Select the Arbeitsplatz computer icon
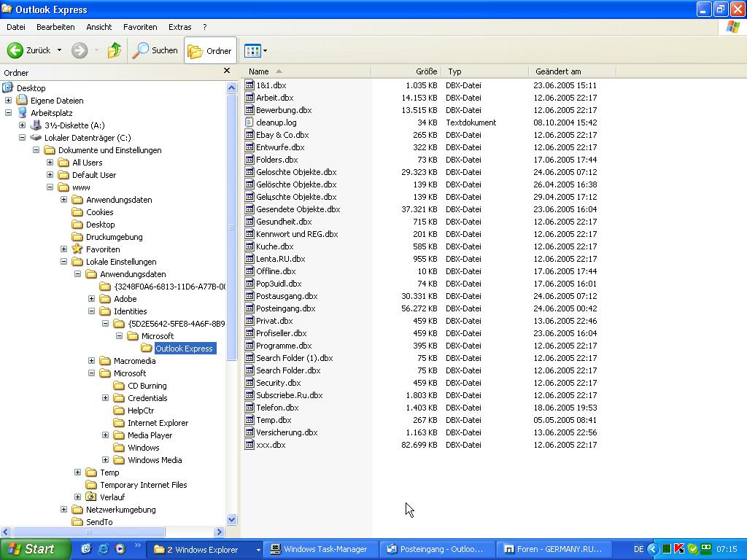Image resolution: width=747 pixels, height=560 pixels. [x=22, y=113]
